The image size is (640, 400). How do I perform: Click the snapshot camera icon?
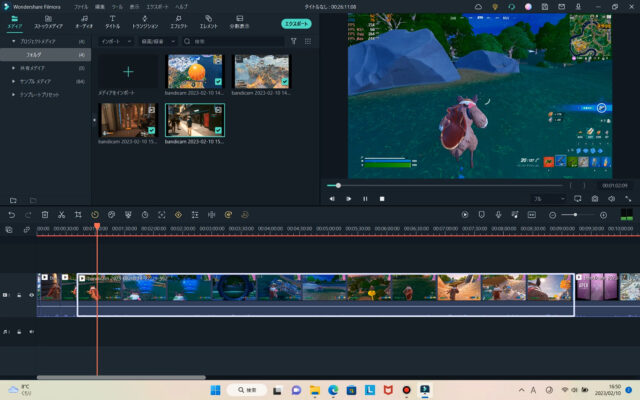[595, 199]
